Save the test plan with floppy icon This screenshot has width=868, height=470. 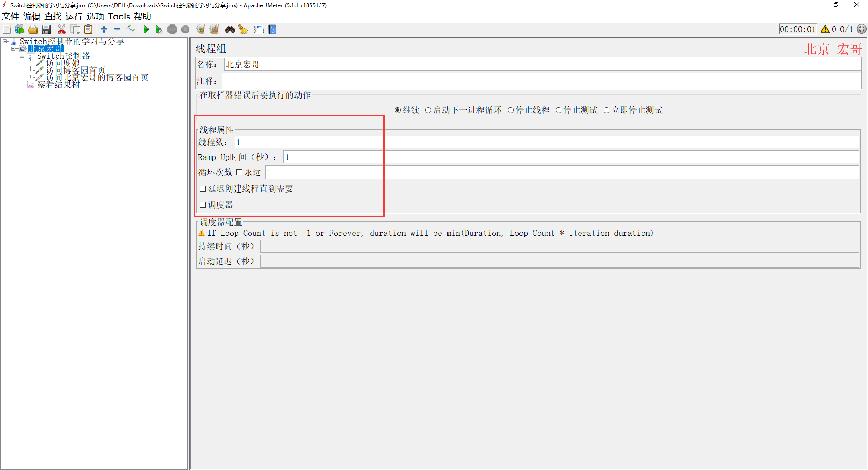(x=46, y=29)
